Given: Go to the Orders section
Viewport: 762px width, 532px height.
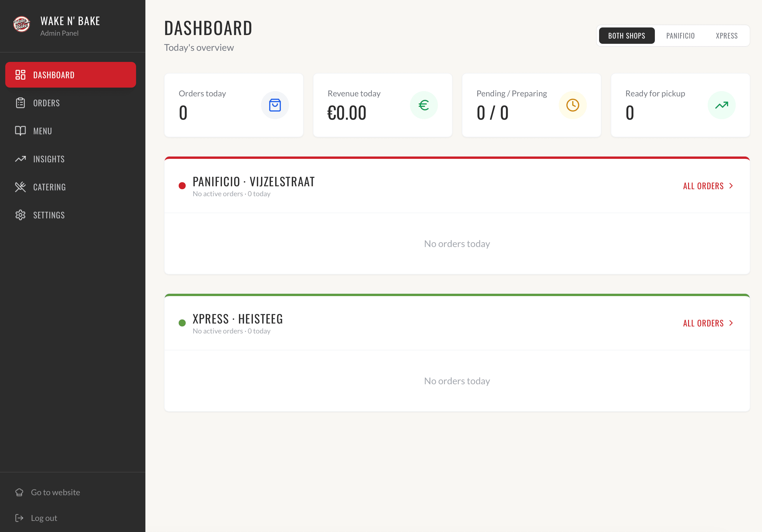Looking at the screenshot, I should tap(71, 103).
